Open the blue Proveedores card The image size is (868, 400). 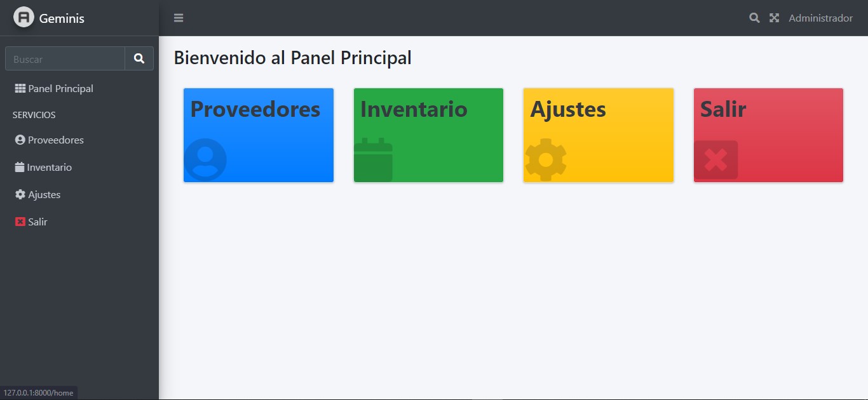click(x=258, y=135)
